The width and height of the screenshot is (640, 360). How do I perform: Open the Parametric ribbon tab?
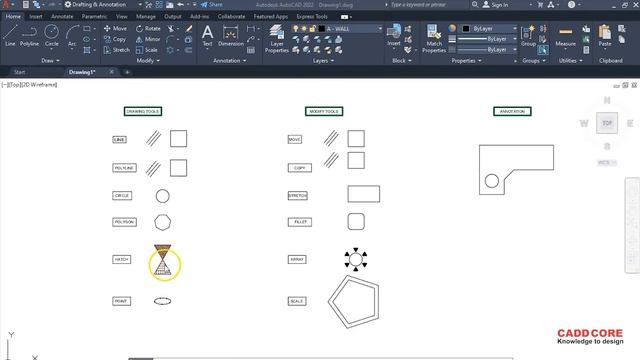tap(94, 17)
